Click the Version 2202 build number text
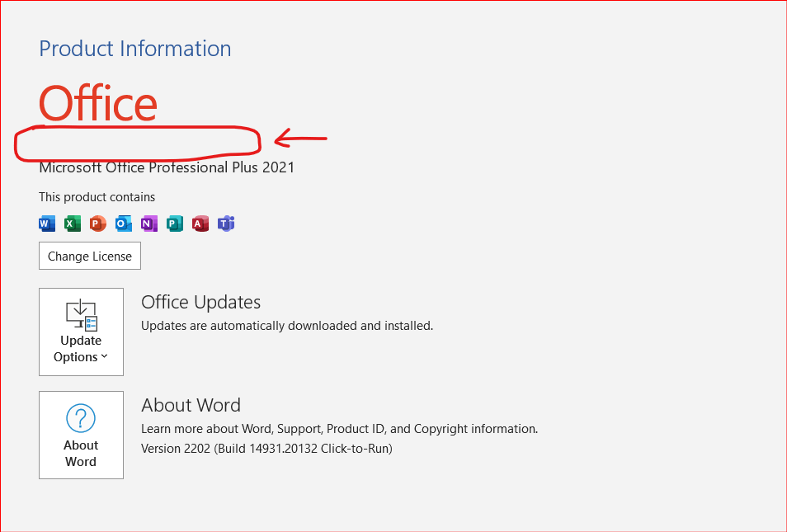 tap(266, 448)
